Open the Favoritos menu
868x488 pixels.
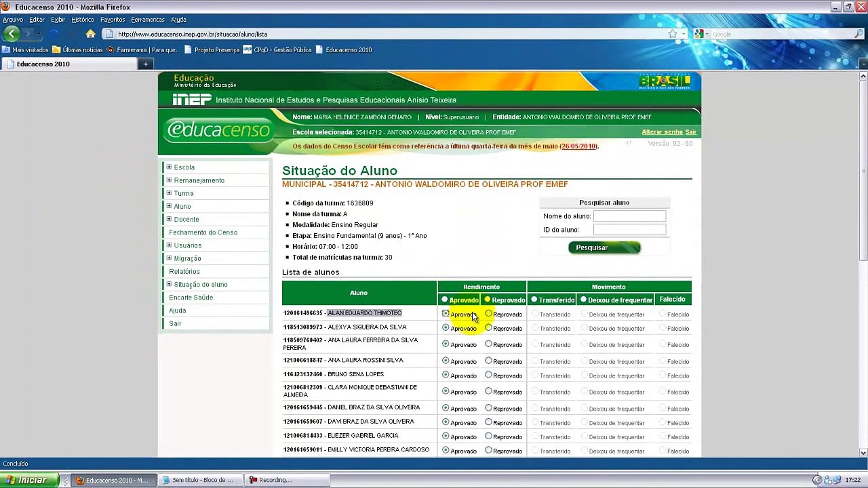click(113, 20)
